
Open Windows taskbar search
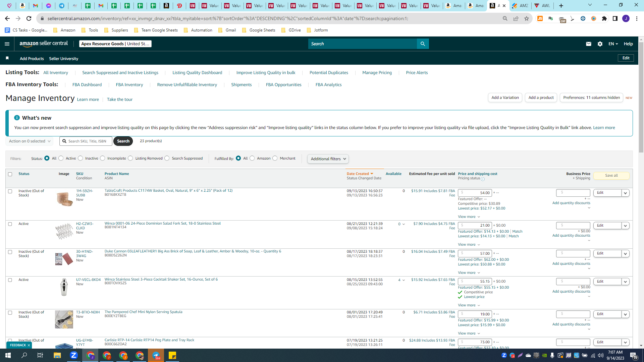(24, 355)
